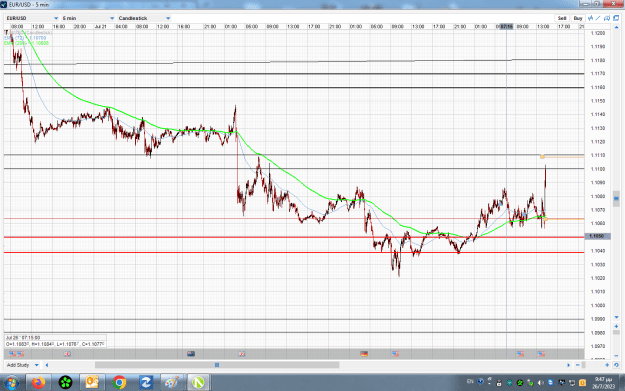This screenshot has height=391, width=625.
Task: Click the black-green circle app taskbar icon
Action: (x=65, y=383)
